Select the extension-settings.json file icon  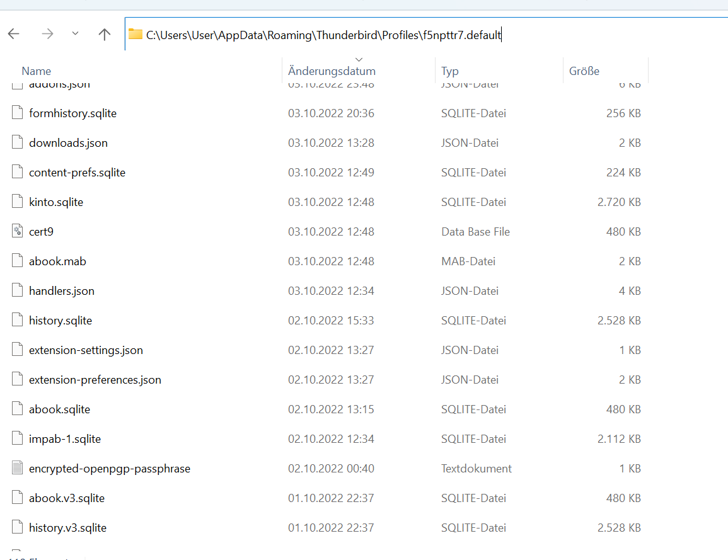[17, 350]
